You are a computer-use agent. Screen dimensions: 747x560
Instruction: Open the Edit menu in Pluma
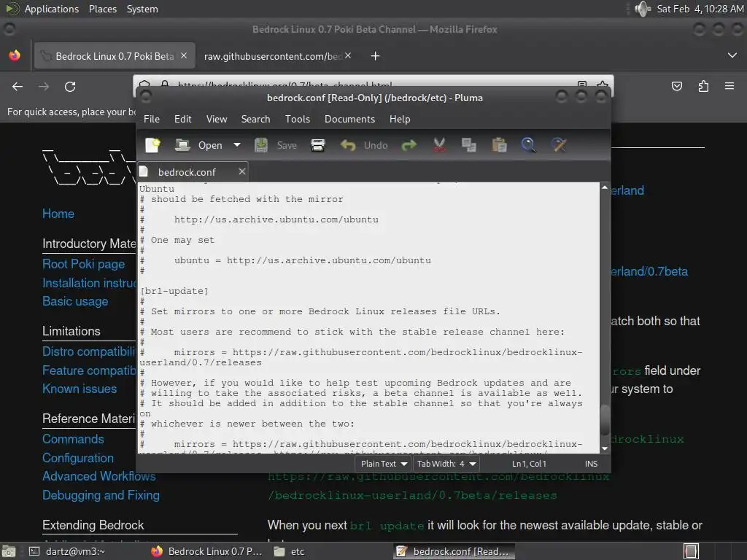tap(183, 119)
